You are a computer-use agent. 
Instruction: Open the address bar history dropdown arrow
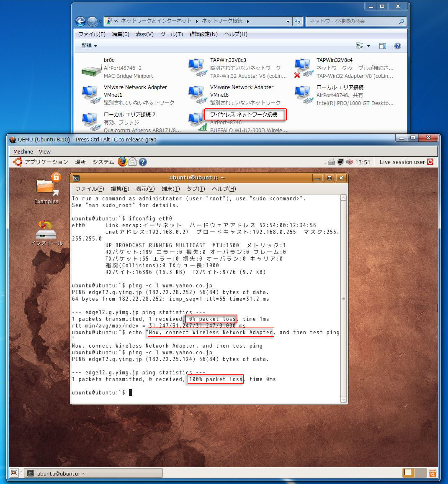[x=288, y=22]
